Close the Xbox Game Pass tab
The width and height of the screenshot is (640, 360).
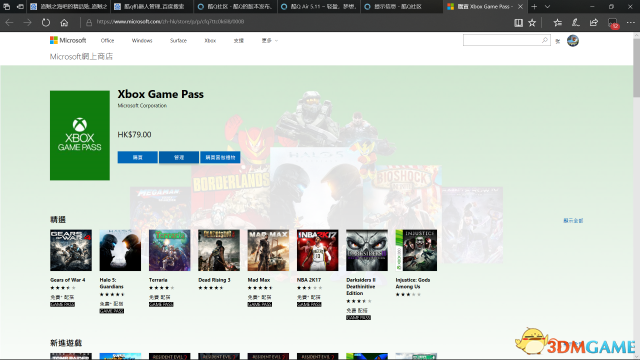coord(520,7)
